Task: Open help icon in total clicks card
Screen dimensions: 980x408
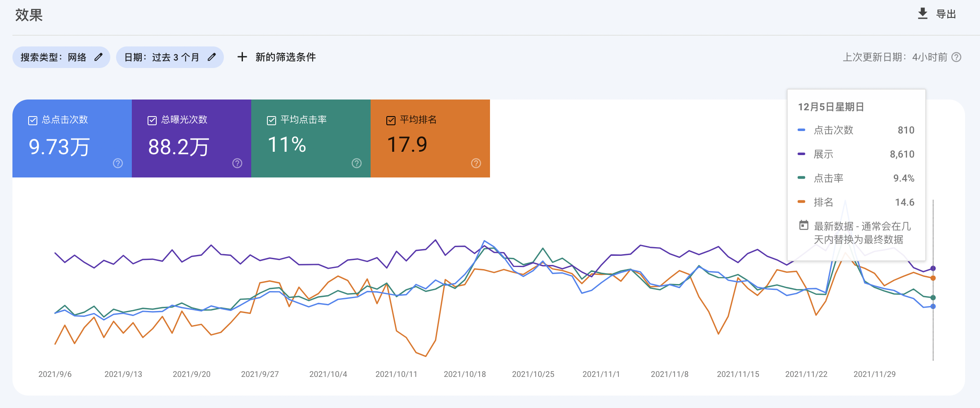Action: 118,163
